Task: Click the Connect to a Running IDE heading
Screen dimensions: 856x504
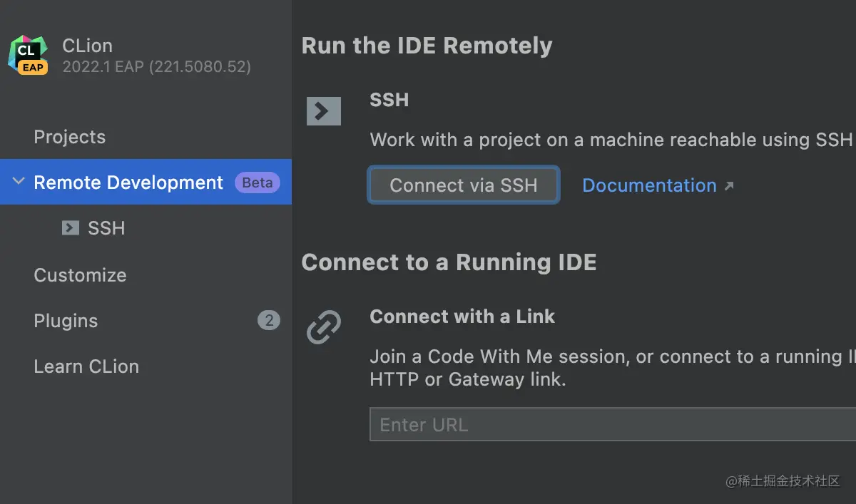Action: [449, 262]
